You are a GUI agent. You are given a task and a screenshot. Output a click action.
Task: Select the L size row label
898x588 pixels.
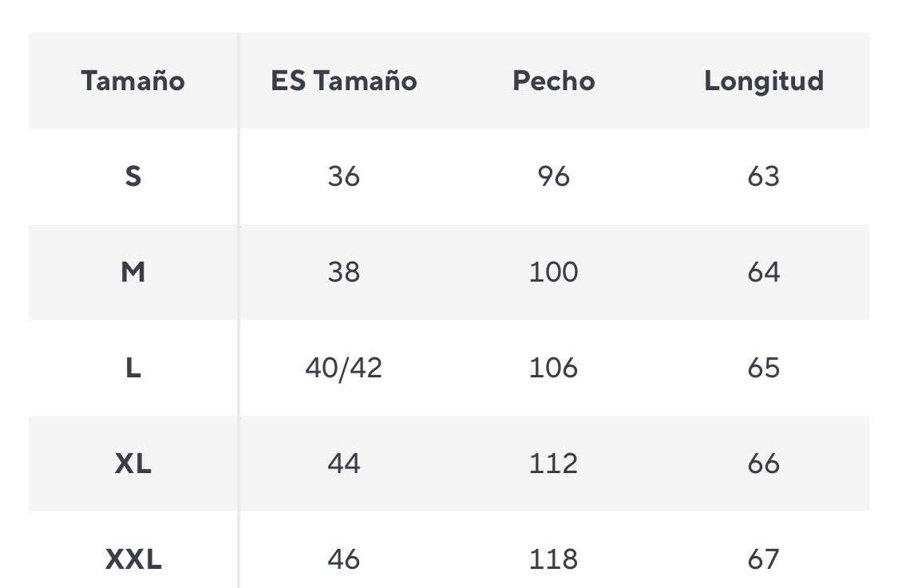(133, 368)
